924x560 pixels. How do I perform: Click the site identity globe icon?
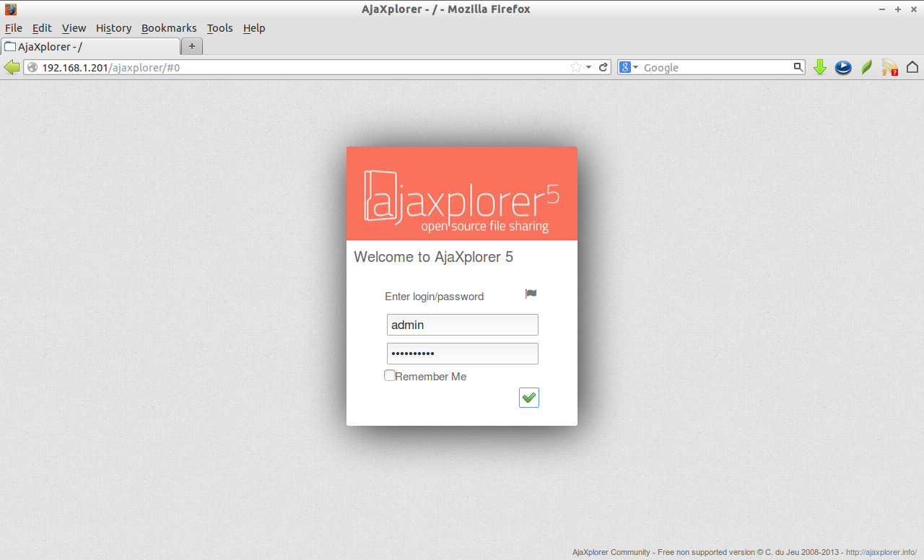(x=32, y=67)
